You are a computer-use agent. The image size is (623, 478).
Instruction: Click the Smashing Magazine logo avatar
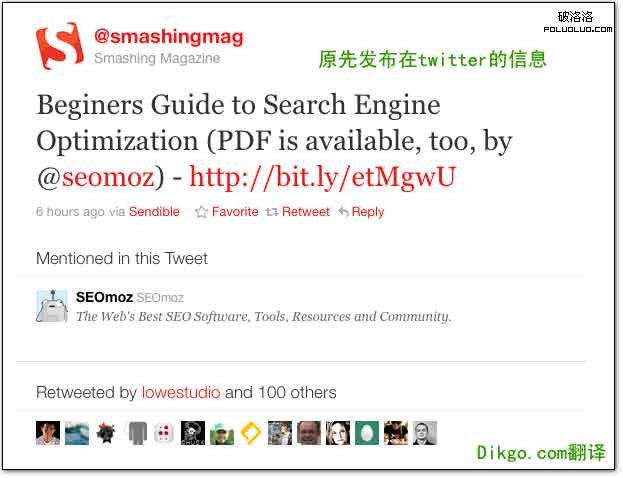60,46
